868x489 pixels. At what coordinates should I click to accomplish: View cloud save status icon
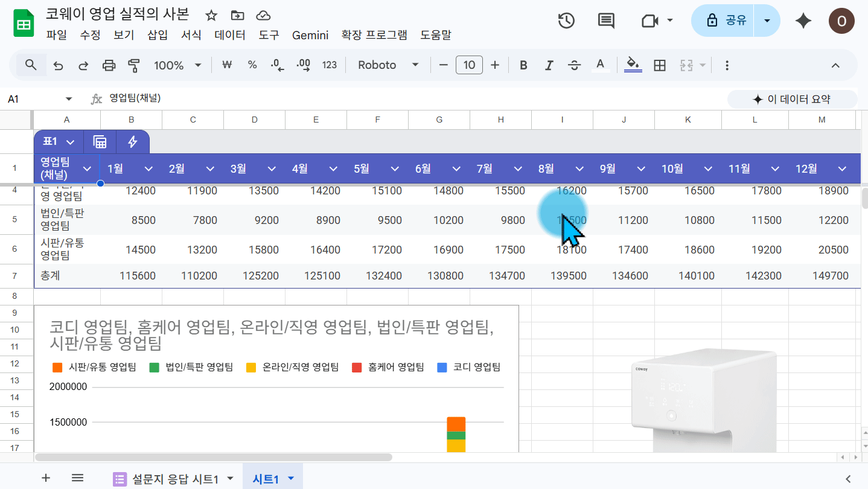pos(263,16)
